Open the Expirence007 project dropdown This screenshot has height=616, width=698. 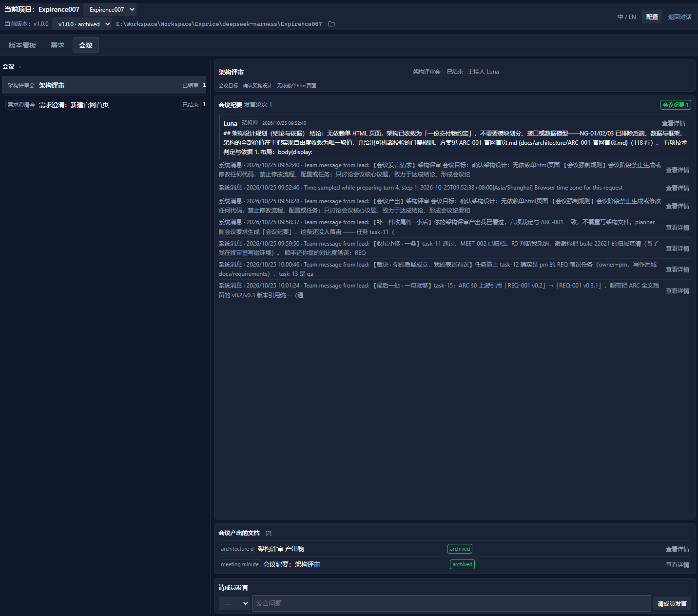(x=110, y=10)
